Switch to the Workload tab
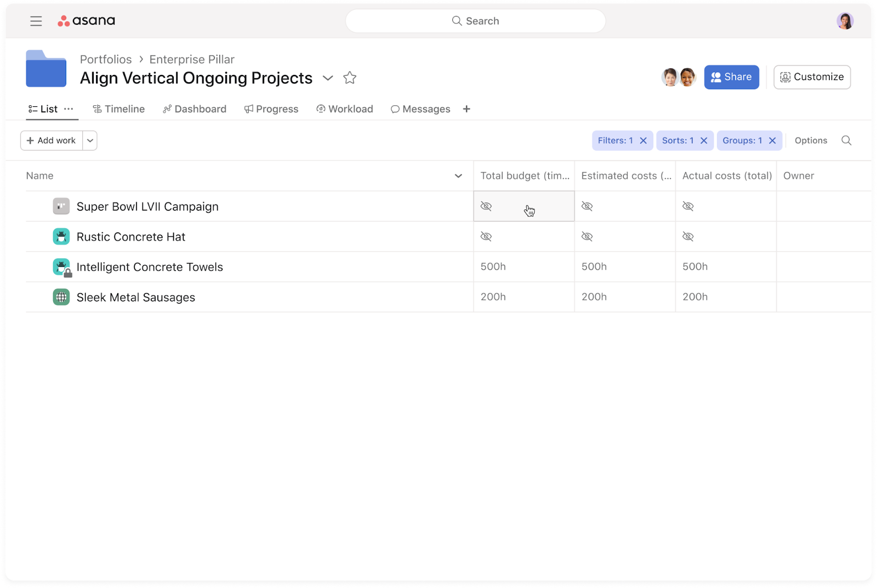Image resolution: width=877 pixels, height=588 pixels. point(345,109)
